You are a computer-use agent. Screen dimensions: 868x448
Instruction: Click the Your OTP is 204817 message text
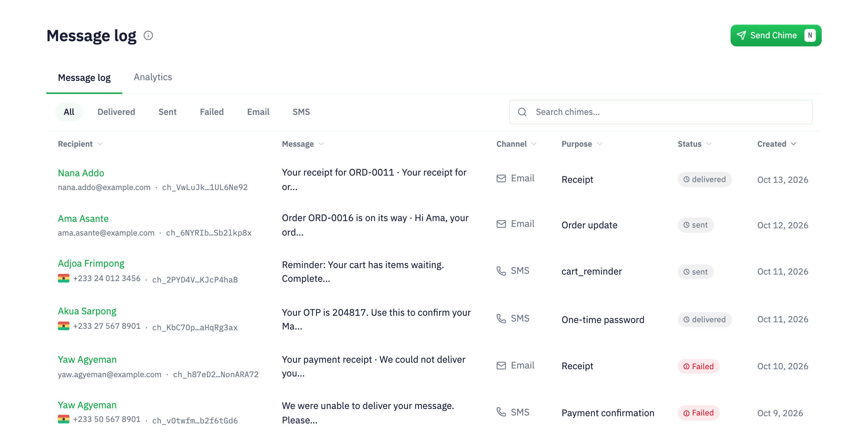(x=376, y=319)
